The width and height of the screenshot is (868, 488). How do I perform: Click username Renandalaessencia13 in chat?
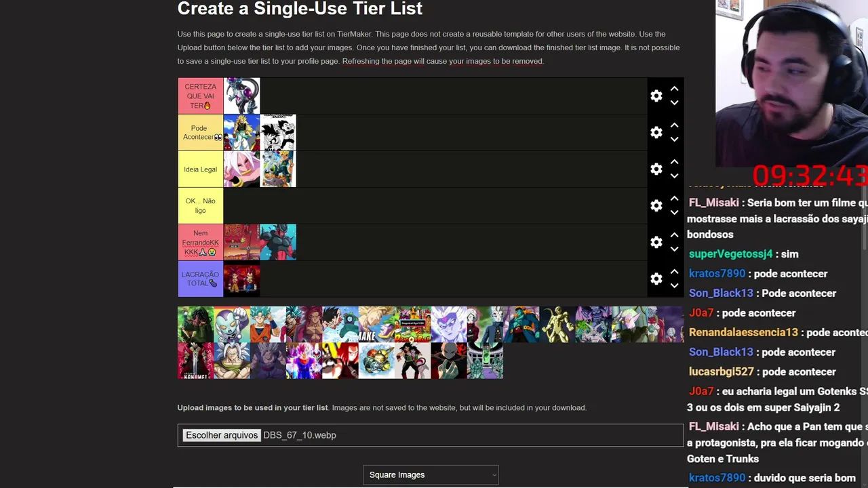tap(743, 333)
